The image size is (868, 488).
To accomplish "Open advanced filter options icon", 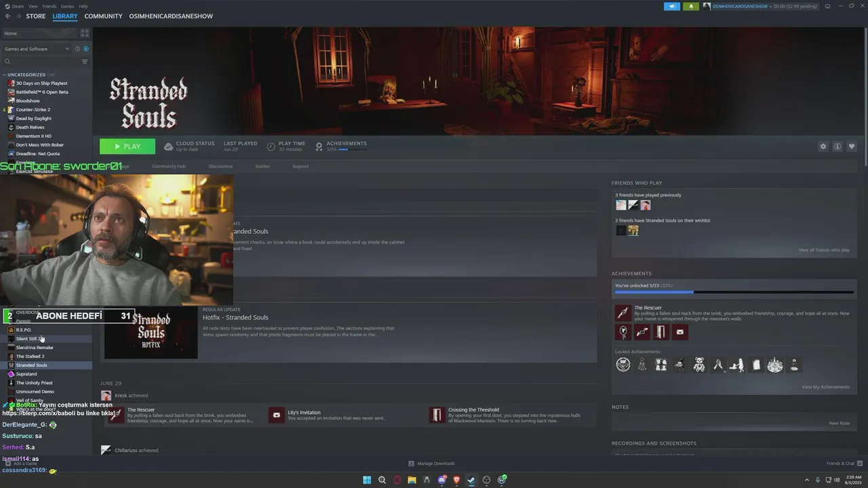I will coord(85,62).
